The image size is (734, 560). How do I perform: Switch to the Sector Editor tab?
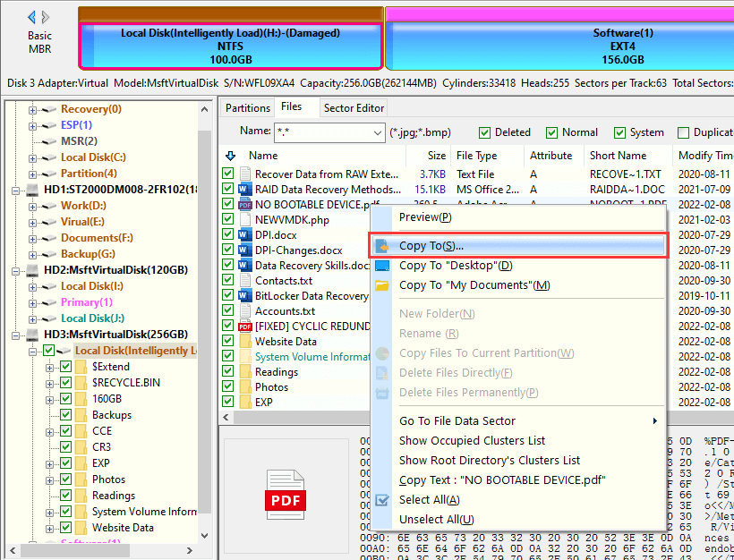[354, 108]
